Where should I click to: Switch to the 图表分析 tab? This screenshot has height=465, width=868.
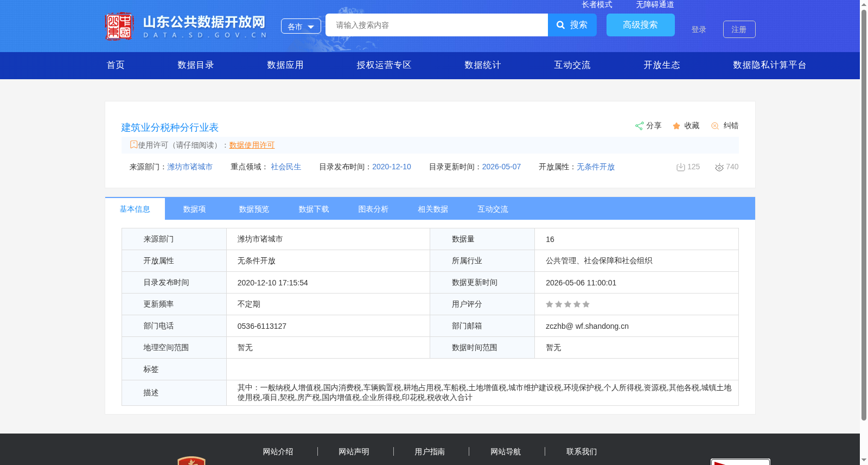(x=374, y=209)
